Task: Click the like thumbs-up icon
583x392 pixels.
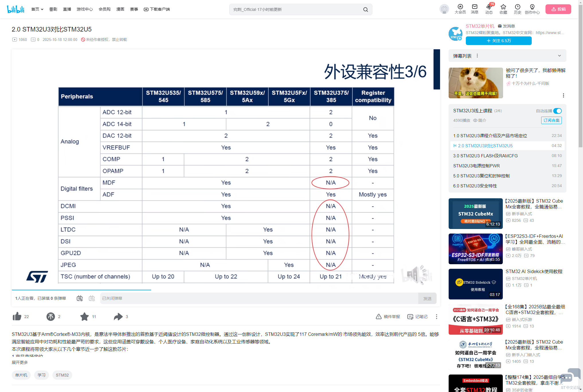Action: tap(17, 316)
